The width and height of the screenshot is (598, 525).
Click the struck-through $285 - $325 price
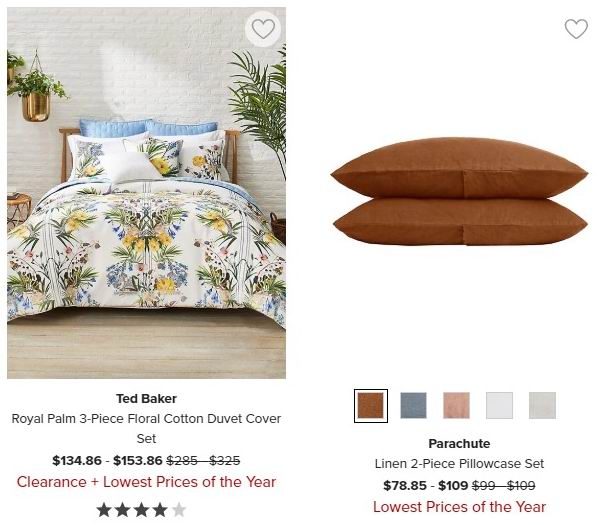click(203, 461)
